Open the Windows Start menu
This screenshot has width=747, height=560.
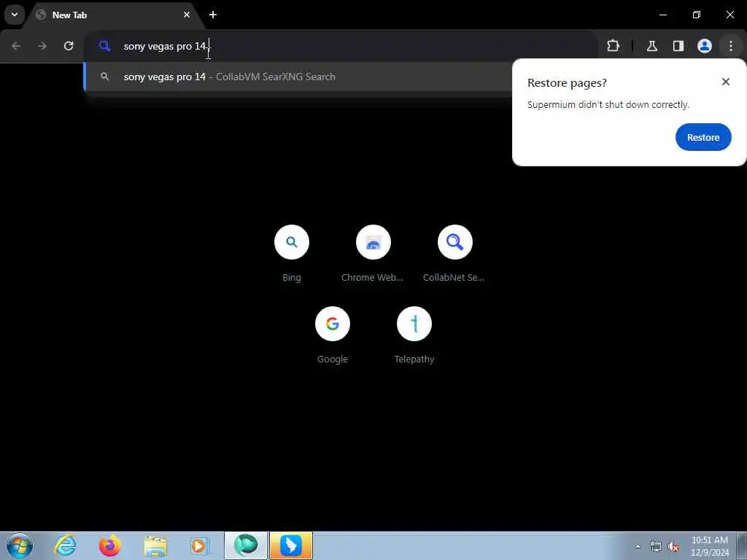(20, 545)
